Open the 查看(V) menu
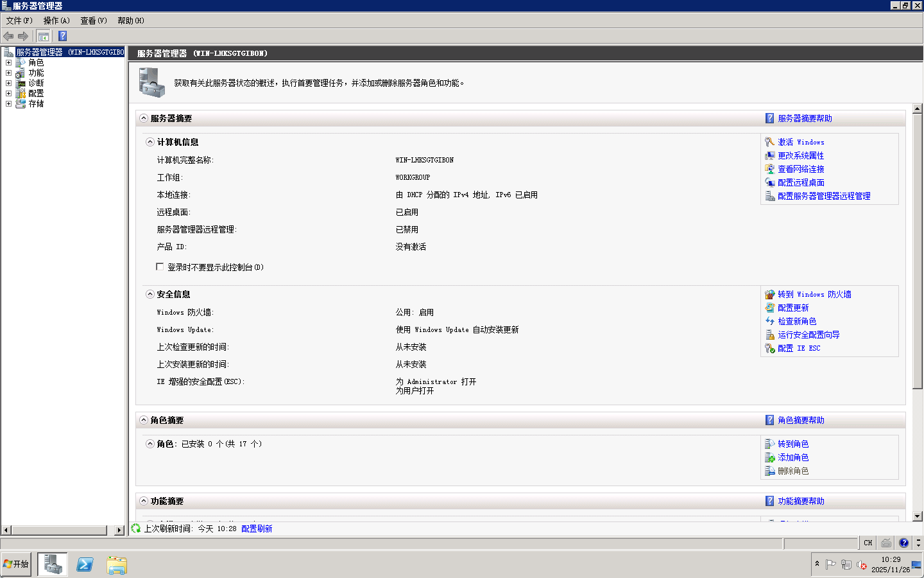 tap(94, 21)
